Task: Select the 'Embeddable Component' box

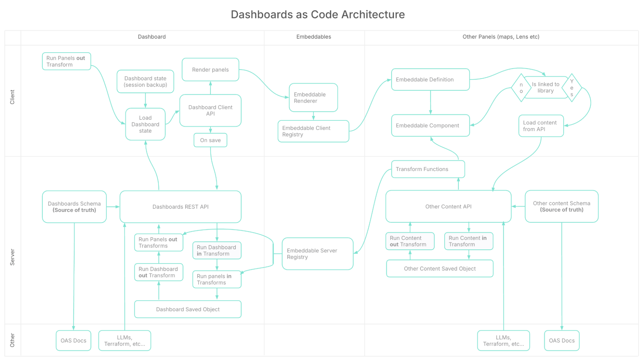Action: click(x=430, y=126)
